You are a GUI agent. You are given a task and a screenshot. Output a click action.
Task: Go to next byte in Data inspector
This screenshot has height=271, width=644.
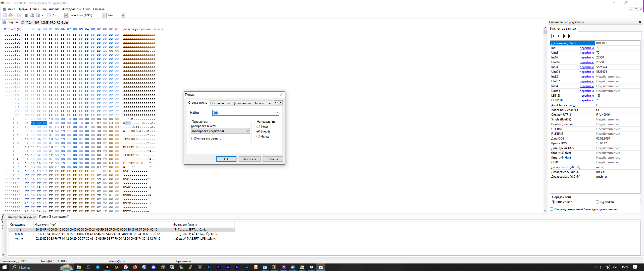(564, 36)
